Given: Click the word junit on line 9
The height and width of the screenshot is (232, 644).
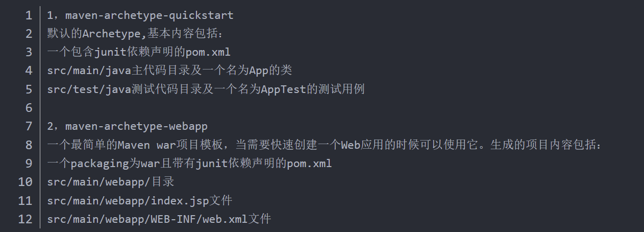Looking at the screenshot, I should click(211, 164).
